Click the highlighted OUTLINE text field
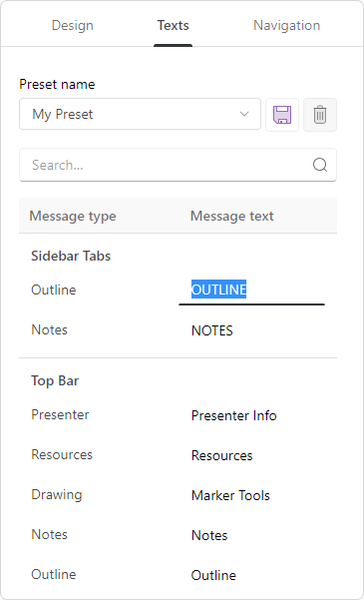This screenshot has width=364, height=600. click(x=251, y=290)
